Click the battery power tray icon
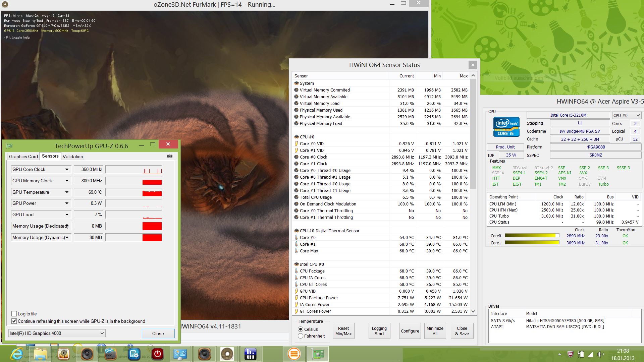644x362 pixels. (581, 354)
